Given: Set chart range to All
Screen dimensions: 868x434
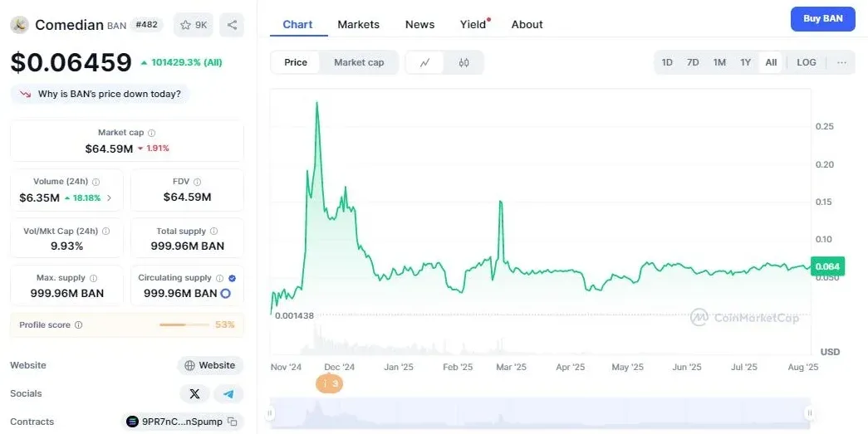Looking at the screenshot, I should [x=771, y=62].
